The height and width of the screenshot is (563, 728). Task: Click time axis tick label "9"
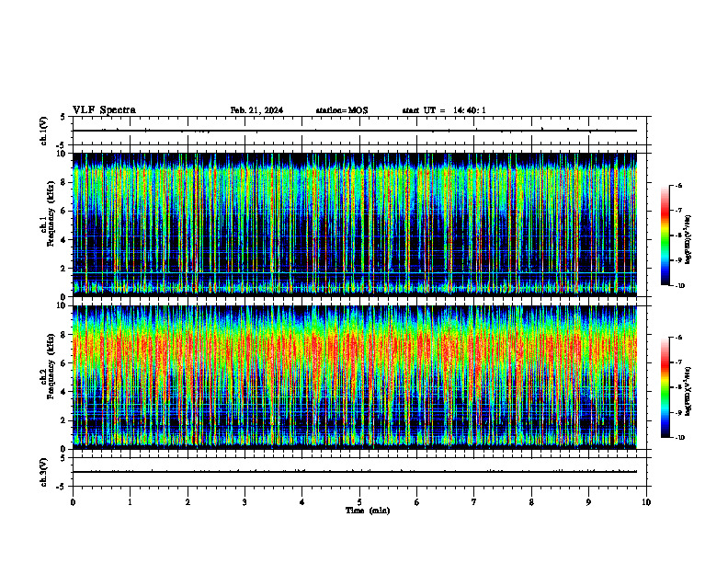pyautogui.click(x=588, y=502)
